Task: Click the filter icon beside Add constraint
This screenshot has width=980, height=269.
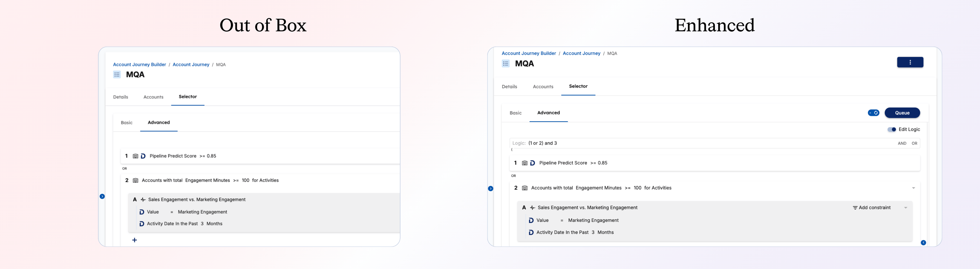Action: click(x=855, y=208)
